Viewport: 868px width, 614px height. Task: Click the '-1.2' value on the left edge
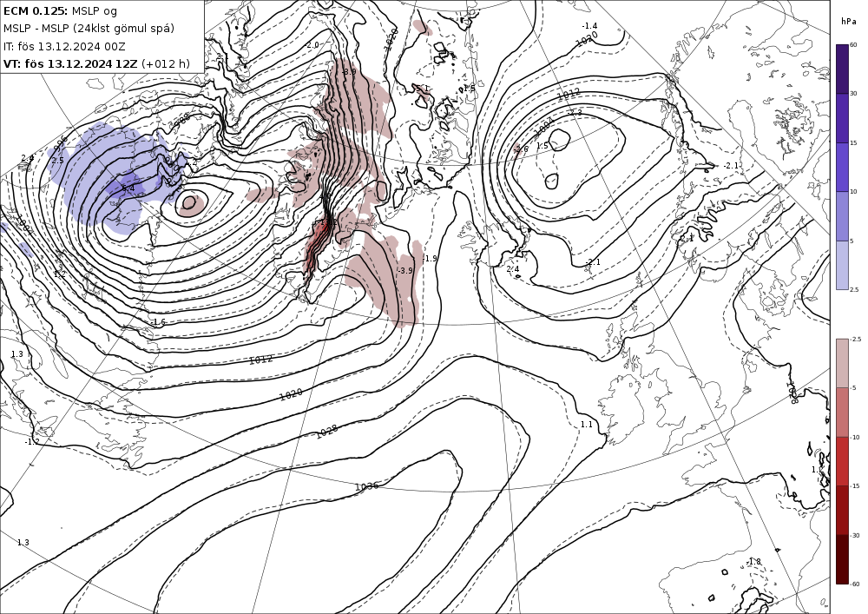[x=32, y=442]
